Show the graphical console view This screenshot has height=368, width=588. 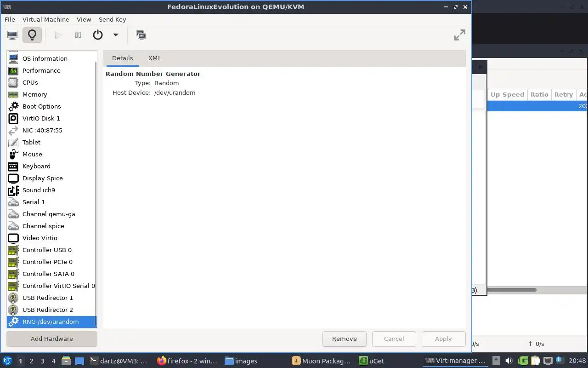tap(12, 35)
